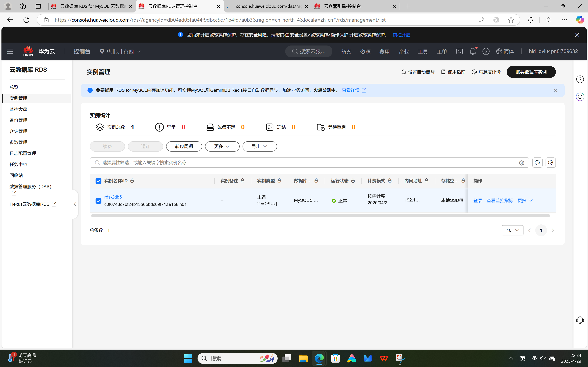
Task: Open table column settings gear icon
Action: coord(551,163)
